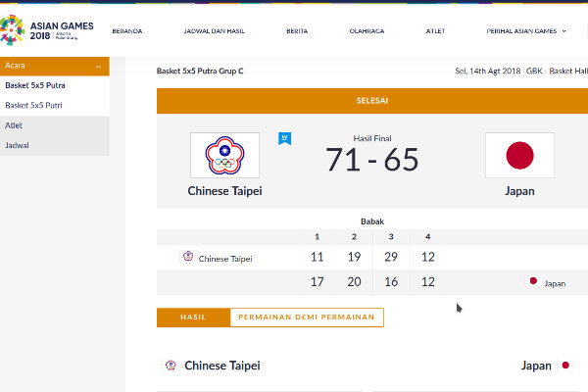Click the Olahraga navigation link

pyautogui.click(x=367, y=31)
